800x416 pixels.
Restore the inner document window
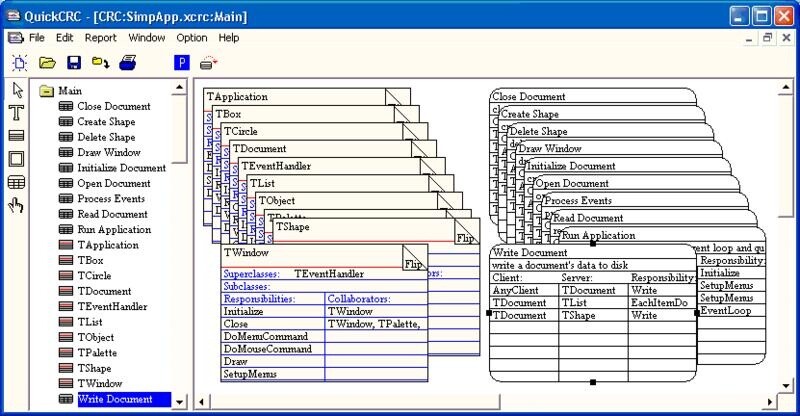click(x=767, y=38)
